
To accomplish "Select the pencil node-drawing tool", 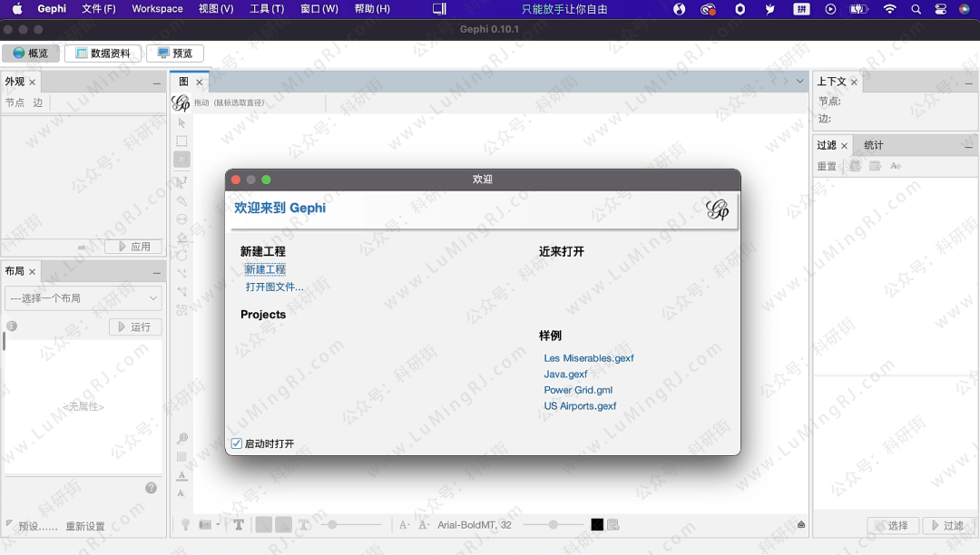I will 181,200.
